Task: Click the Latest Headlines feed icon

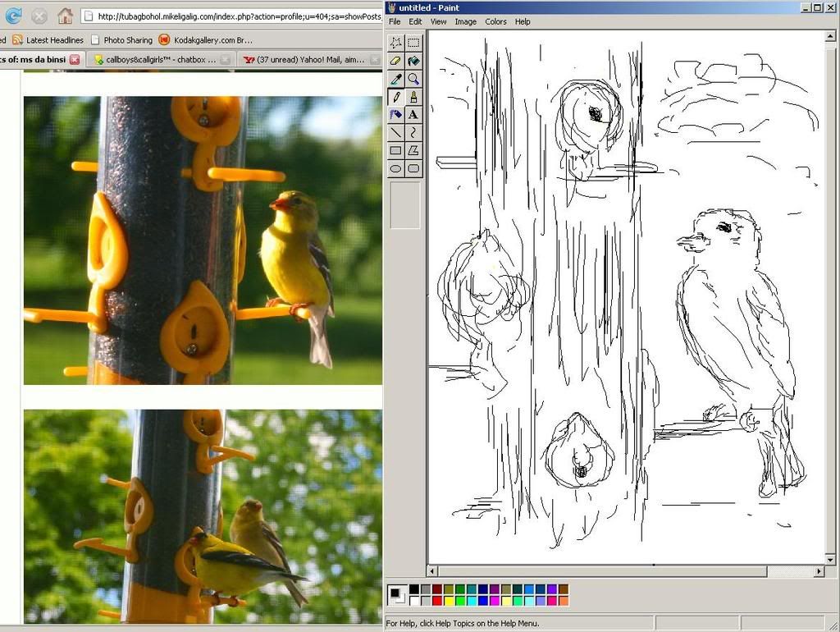Action: pyautogui.click(x=17, y=39)
